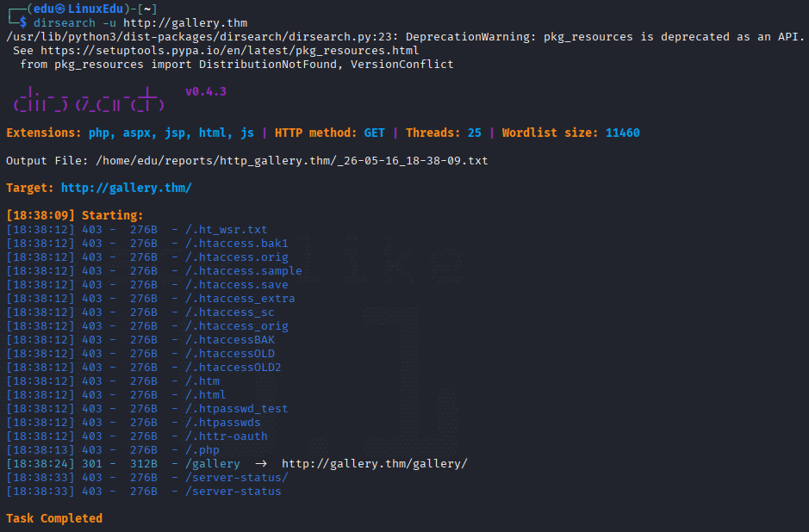
Task: Select the /.htaccess.orig result path
Action: point(236,257)
